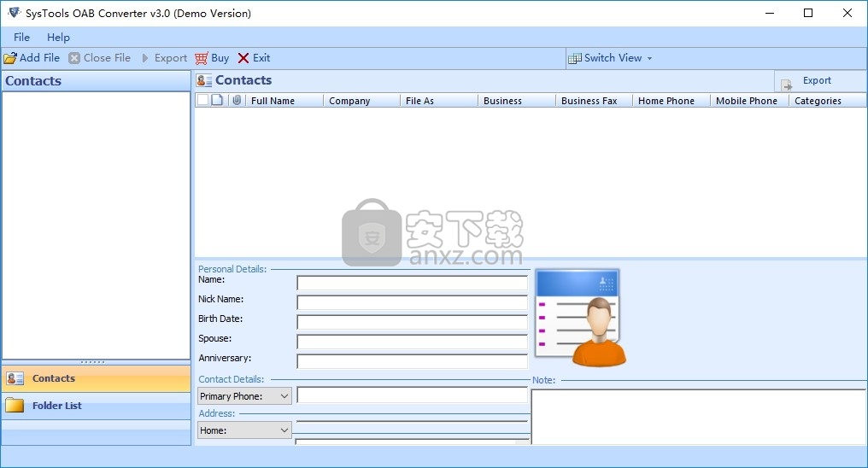
Task: Select the Folder List navigation tab
Action: 97,406
